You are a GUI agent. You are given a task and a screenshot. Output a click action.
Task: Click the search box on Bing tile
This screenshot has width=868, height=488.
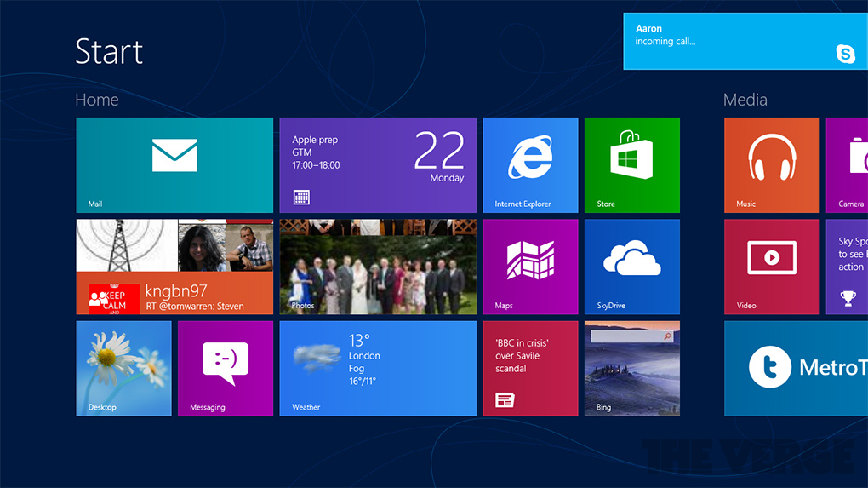[x=631, y=336]
